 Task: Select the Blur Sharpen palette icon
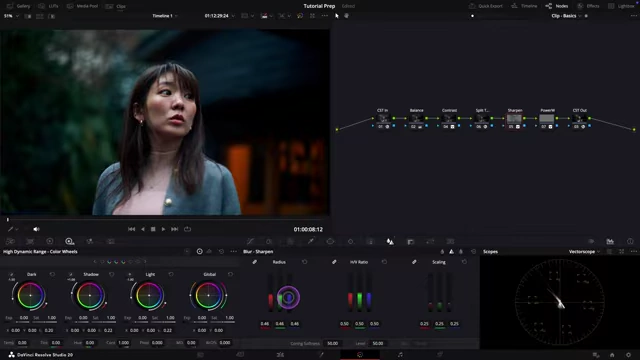(x=390, y=242)
